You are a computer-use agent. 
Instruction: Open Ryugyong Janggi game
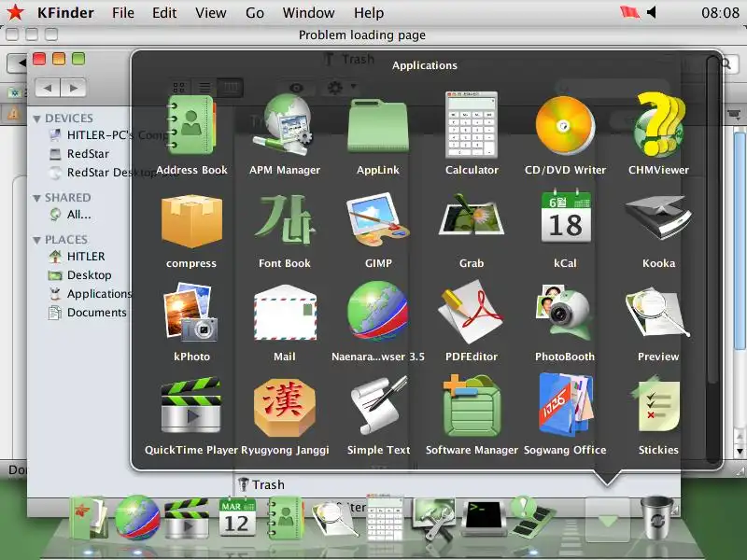(285, 408)
